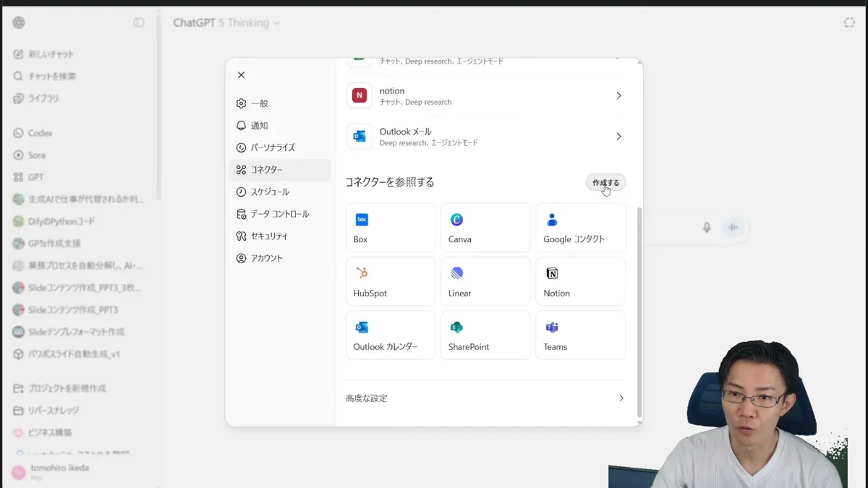
Task: Close the settings dialog with the X icon
Action: point(241,75)
